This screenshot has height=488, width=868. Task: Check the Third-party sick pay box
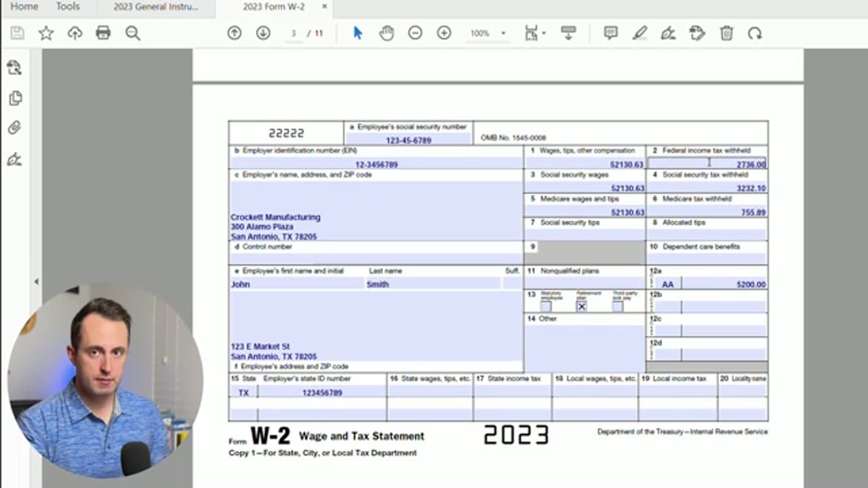pyautogui.click(x=617, y=306)
